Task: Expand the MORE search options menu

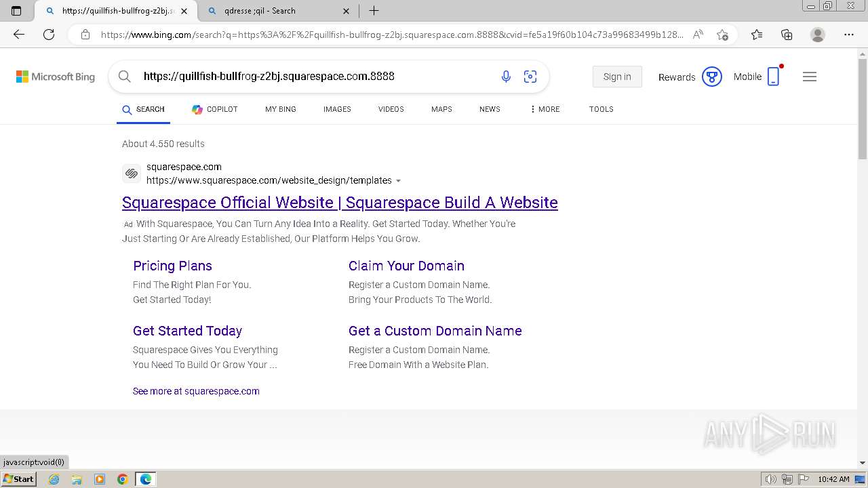Action: [x=545, y=109]
